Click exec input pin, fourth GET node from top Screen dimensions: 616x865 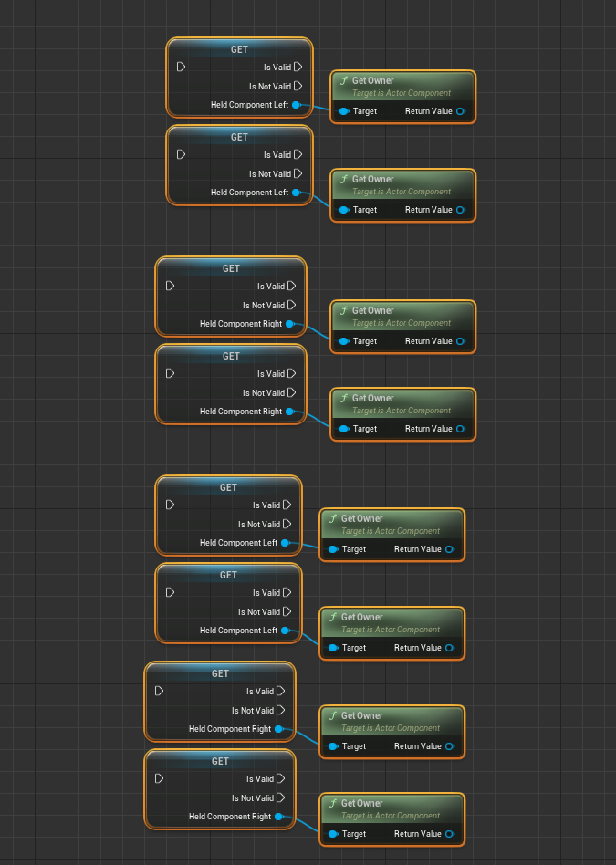[170, 373]
